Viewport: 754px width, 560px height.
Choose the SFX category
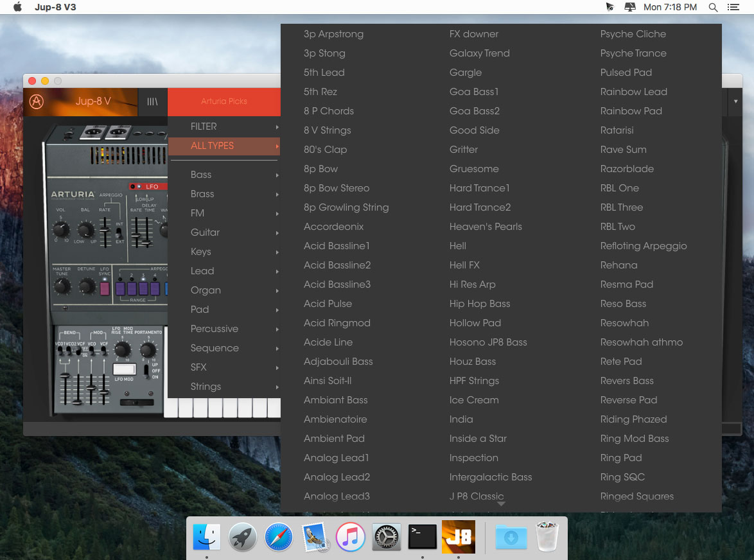(224, 367)
